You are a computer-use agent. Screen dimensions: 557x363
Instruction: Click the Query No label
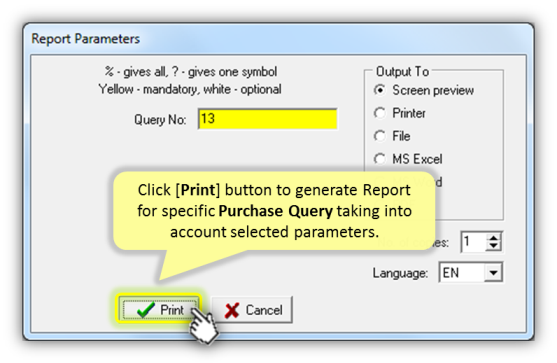point(160,120)
